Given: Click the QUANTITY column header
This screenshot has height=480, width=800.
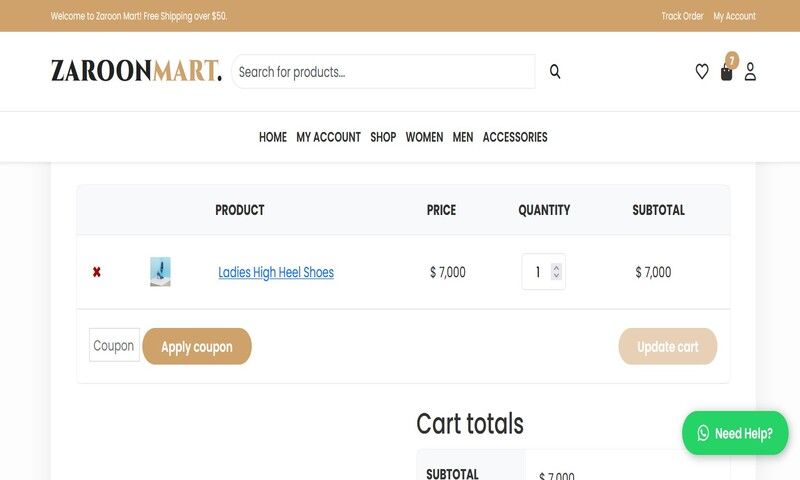Looking at the screenshot, I should coord(544,210).
